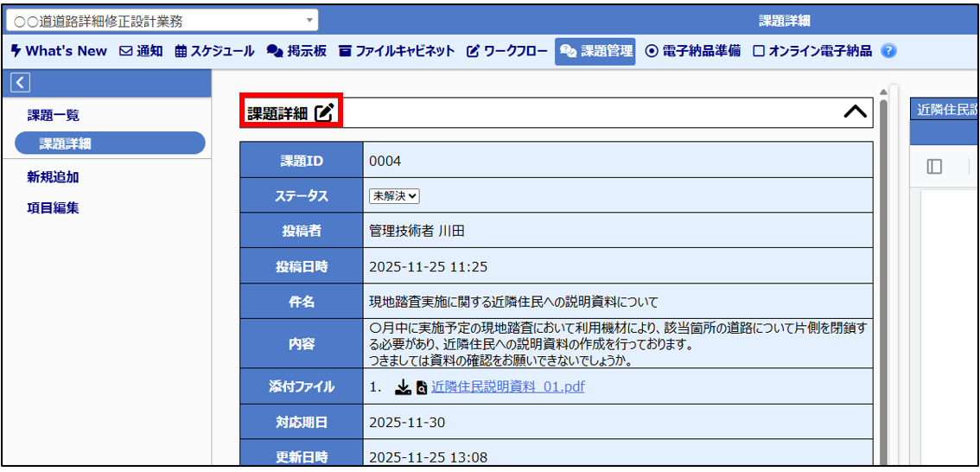Open the スケジュール menu
Image resolution: width=980 pixels, height=472 pixels.
(214, 51)
